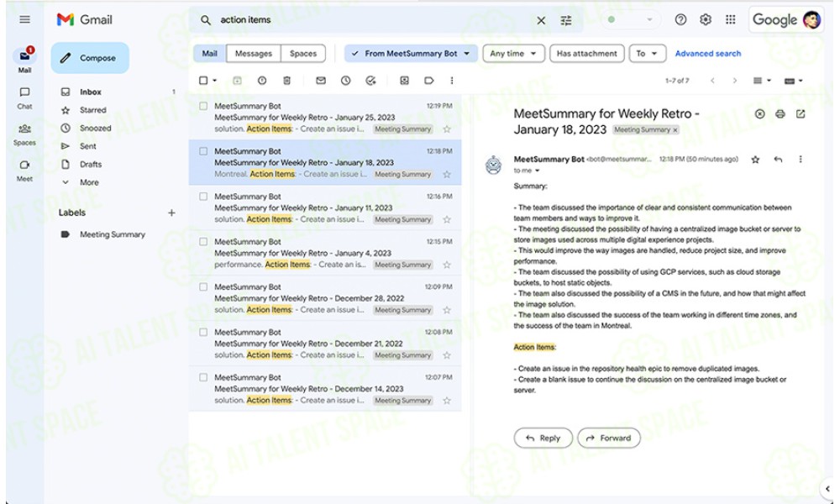Star the open MeetSummary Bot email
The image size is (840, 504).
(755, 160)
